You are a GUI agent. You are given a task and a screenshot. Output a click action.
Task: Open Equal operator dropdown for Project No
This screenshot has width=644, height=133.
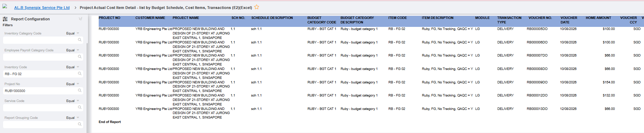pyautogui.click(x=72, y=84)
